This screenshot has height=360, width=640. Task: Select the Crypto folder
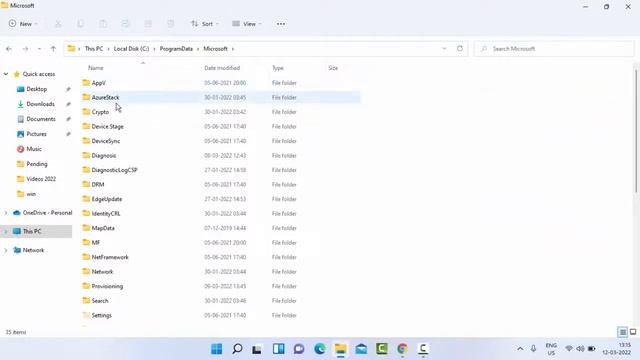pyautogui.click(x=100, y=112)
